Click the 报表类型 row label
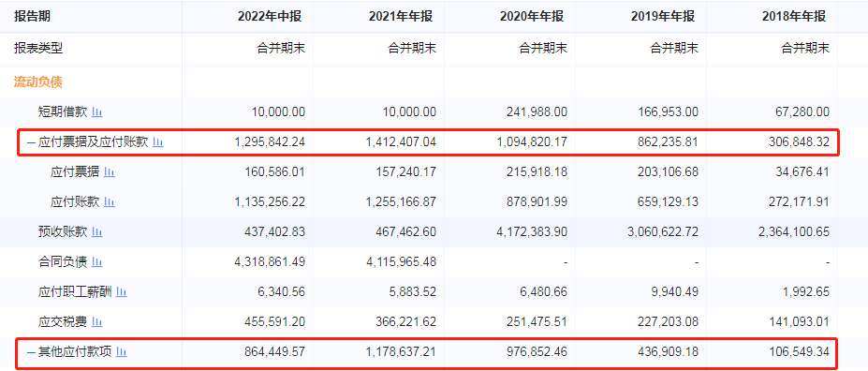 click(x=38, y=48)
